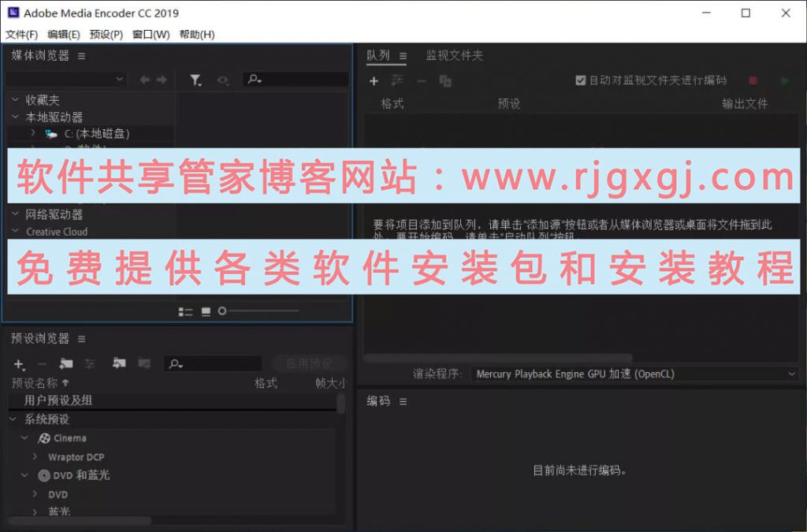Select the Creative Cloud entry

pos(57,232)
